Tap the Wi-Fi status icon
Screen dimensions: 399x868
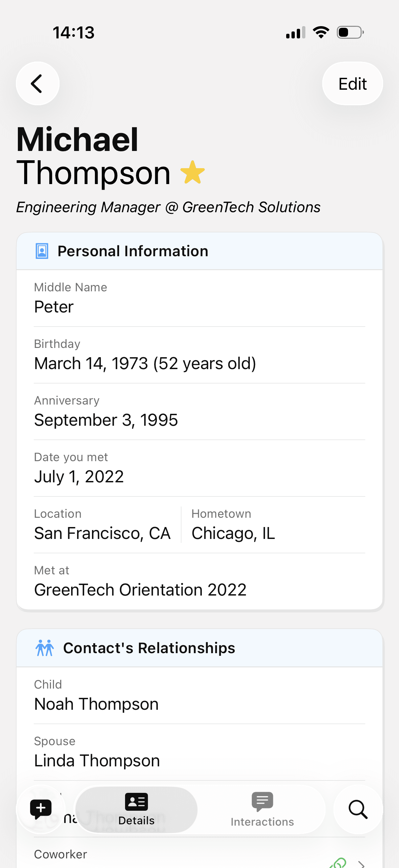[x=321, y=32]
